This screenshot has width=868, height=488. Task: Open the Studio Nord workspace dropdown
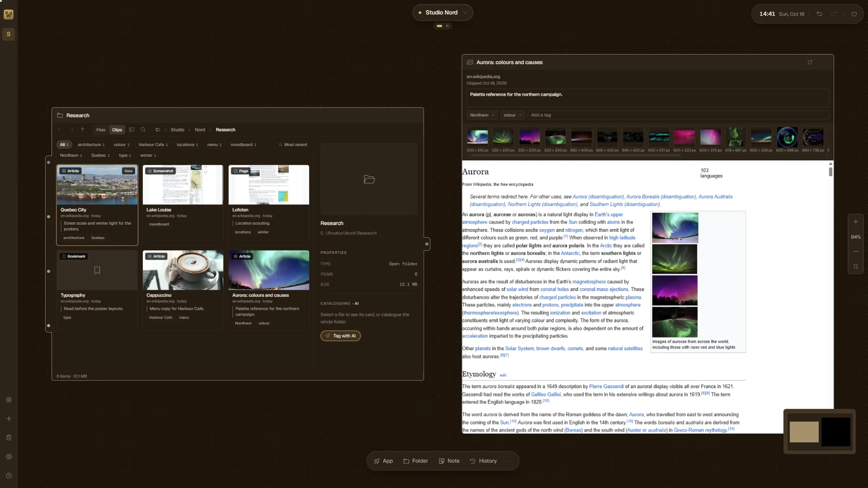443,13
